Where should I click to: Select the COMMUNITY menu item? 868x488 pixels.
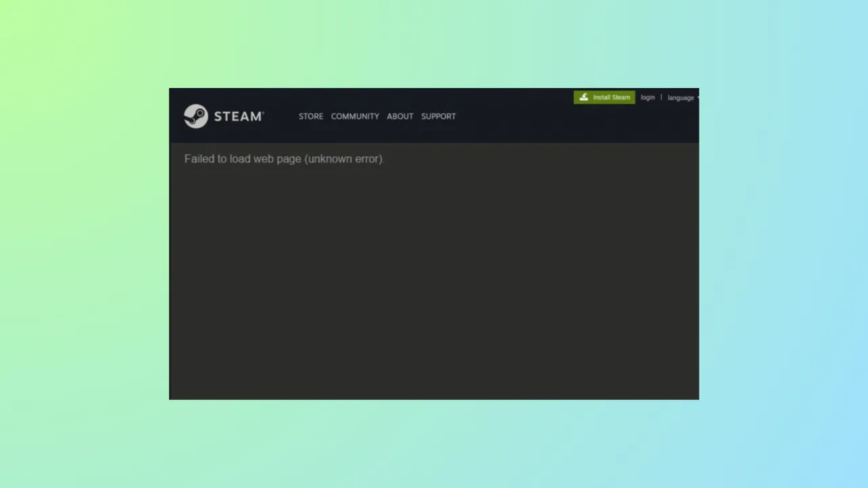[355, 116]
